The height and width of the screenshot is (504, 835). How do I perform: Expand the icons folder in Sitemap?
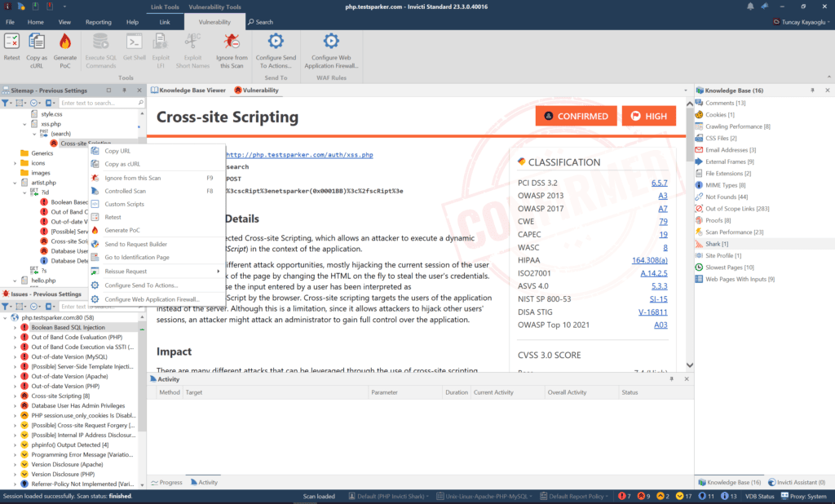coord(14,163)
